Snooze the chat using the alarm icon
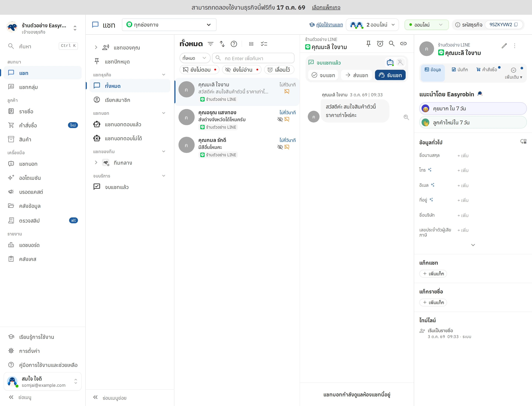 pyautogui.click(x=380, y=44)
